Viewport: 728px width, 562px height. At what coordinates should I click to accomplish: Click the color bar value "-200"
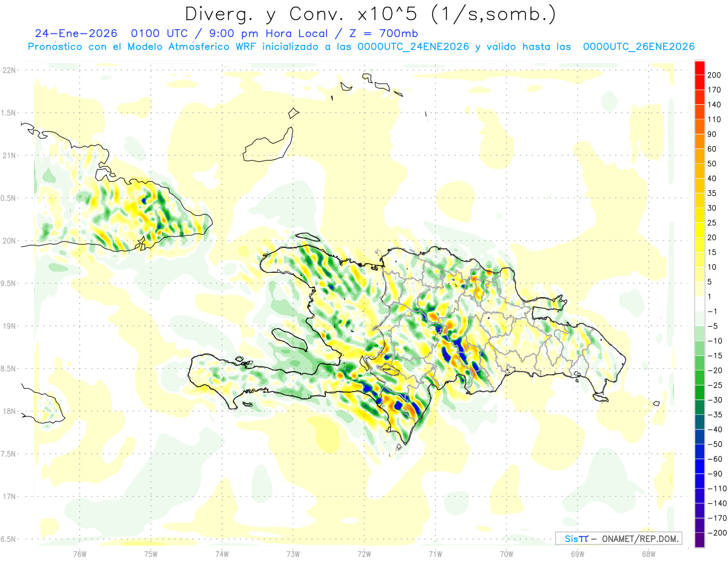(717, 533)
